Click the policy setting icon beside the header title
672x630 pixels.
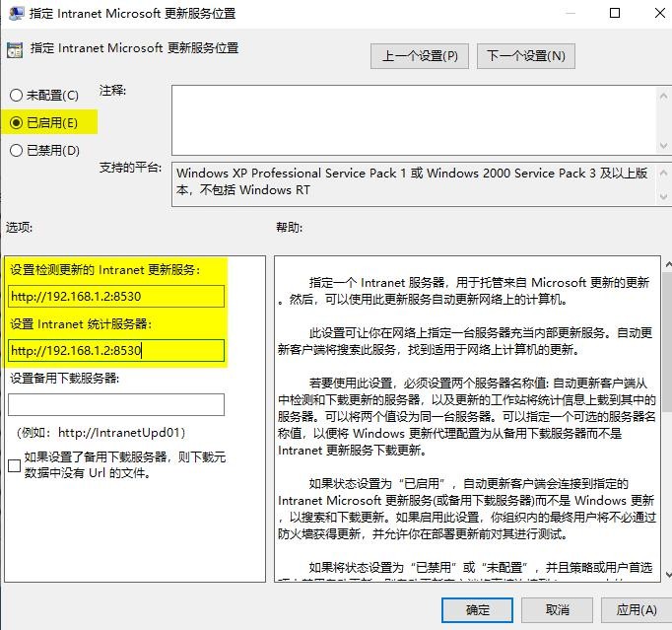[x=15, y=49]
